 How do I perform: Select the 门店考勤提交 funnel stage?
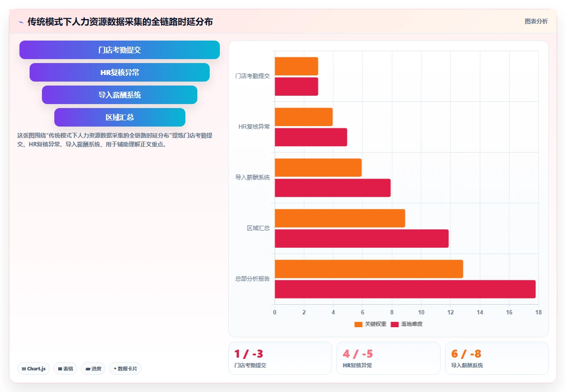tap(120, 50)
